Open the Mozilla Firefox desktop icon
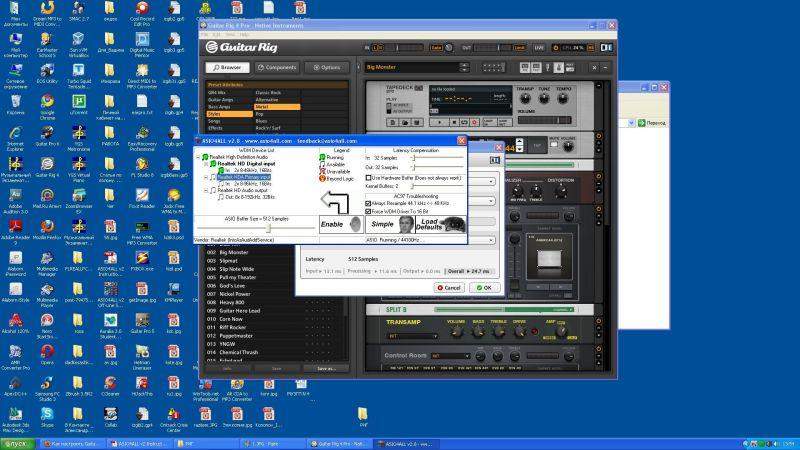The height and width of the screenshot is (450, 800). pos(47,230)
